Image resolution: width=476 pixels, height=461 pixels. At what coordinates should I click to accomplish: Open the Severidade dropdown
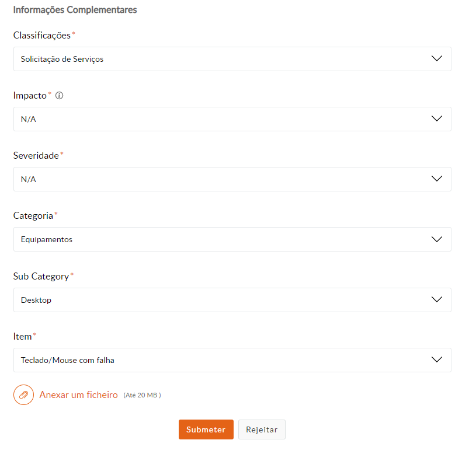tap(232, 179)
